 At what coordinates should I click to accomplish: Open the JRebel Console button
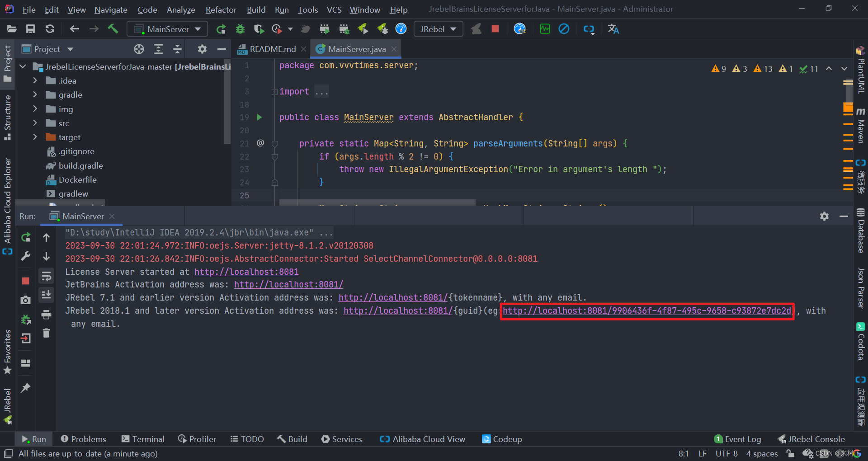click(x=811, y=439)
